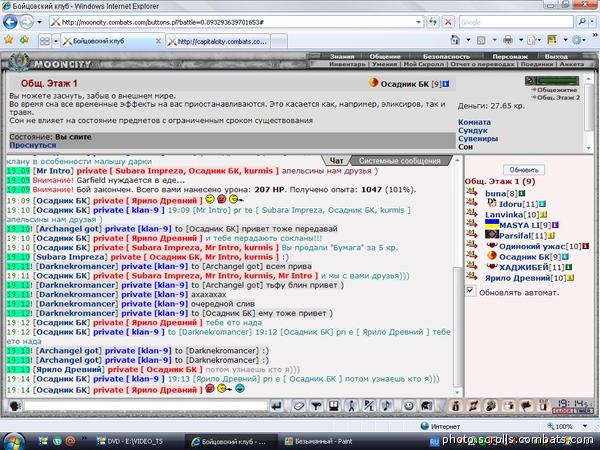Switch to the capitalcity.combats browser tab
This screenshot has width=600, height=450.
click(x=218, y=41)
